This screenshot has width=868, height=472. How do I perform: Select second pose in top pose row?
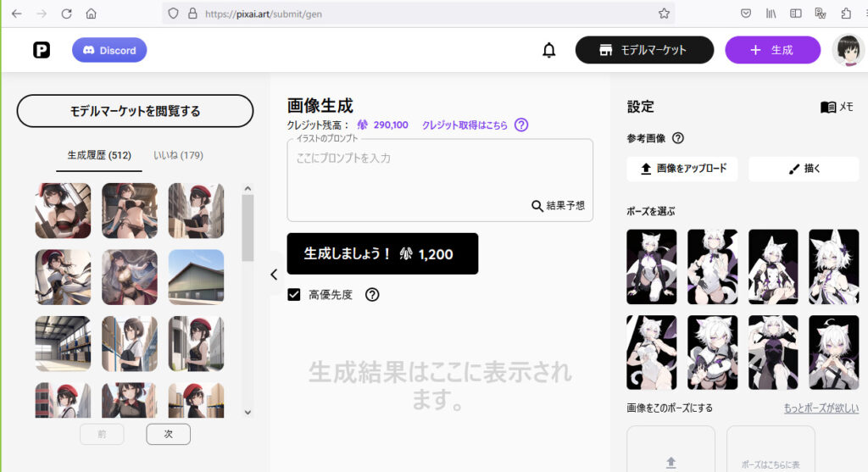tap(712, 267)
